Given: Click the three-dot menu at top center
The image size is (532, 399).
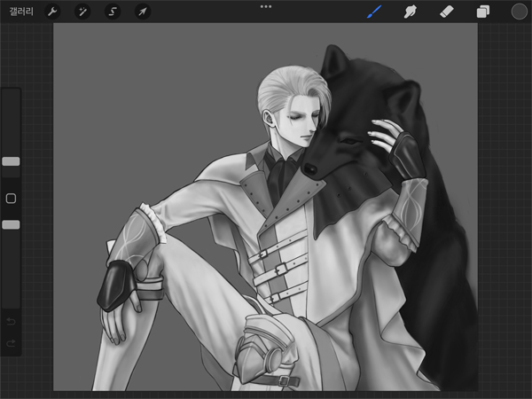Looking at the screenshot, I should point(266,6).
